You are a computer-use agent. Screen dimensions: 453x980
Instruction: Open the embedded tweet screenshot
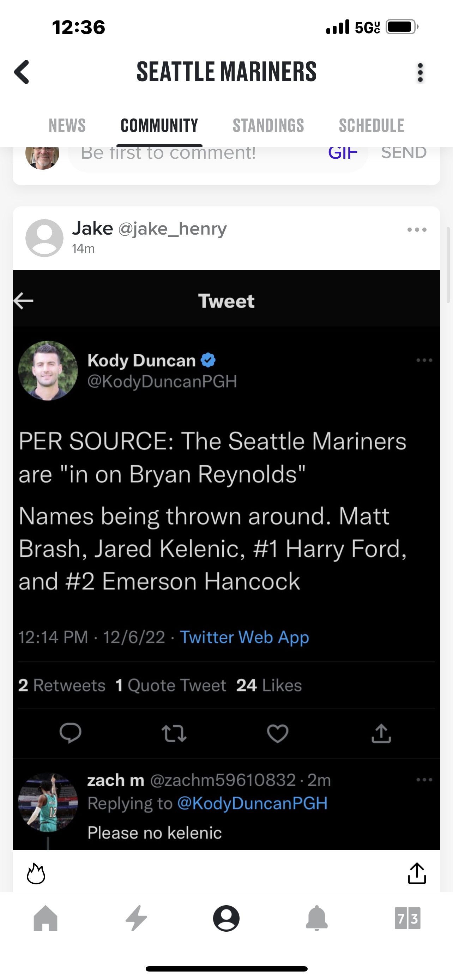pyautogui.click(x=226, y=533)
